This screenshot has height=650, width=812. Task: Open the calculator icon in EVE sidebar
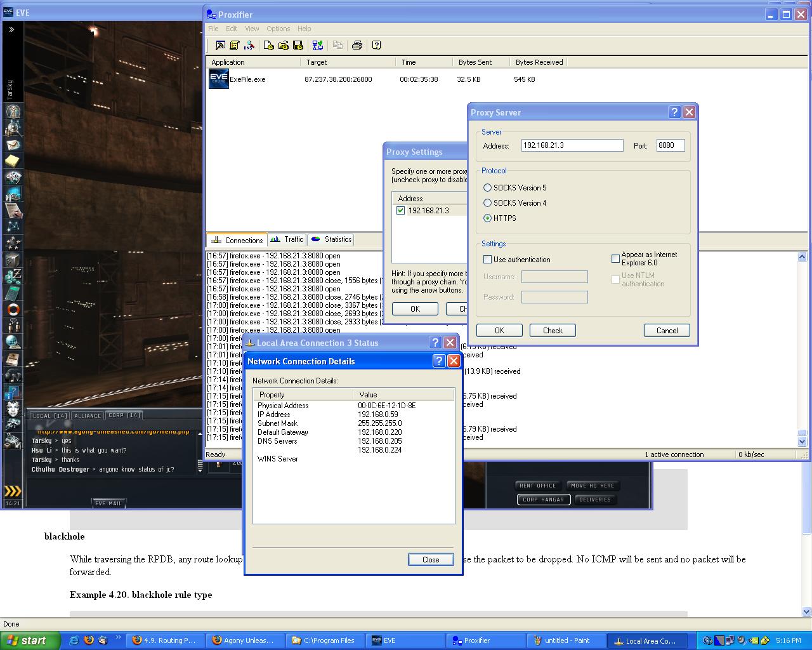click(x=13, y=293)
